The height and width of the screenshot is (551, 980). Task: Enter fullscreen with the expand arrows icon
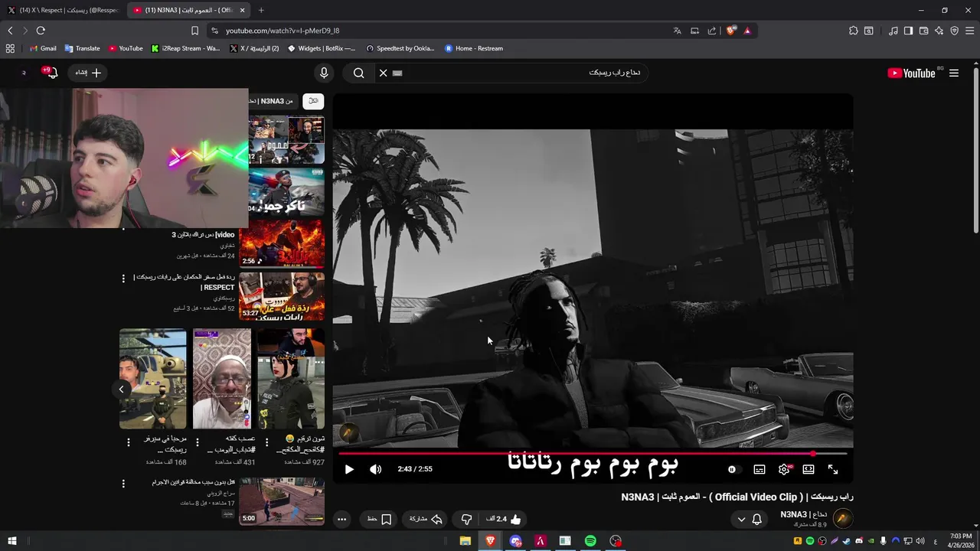(833, 469)
